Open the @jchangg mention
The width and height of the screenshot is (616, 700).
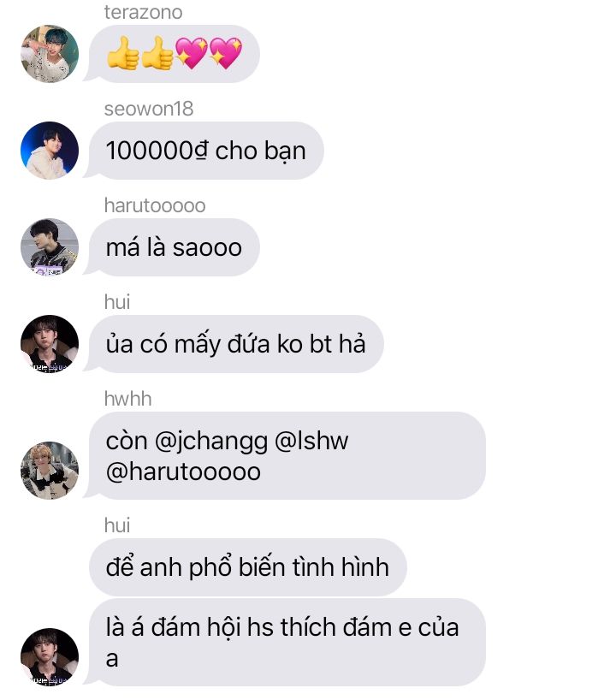coord(210,441)
